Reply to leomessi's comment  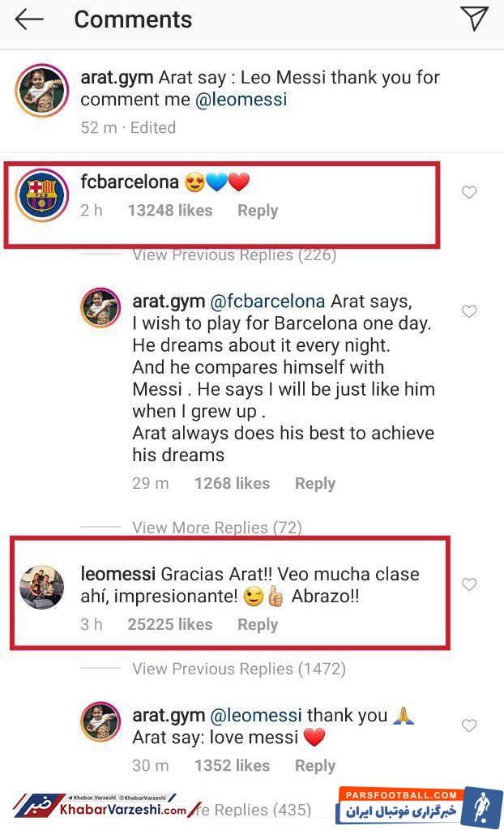point(258,625)
